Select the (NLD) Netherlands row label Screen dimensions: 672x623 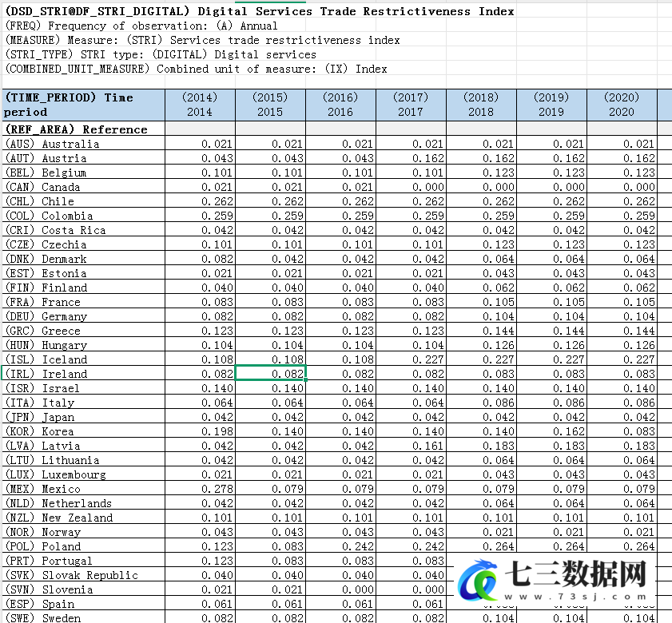[x=84, y=502]
